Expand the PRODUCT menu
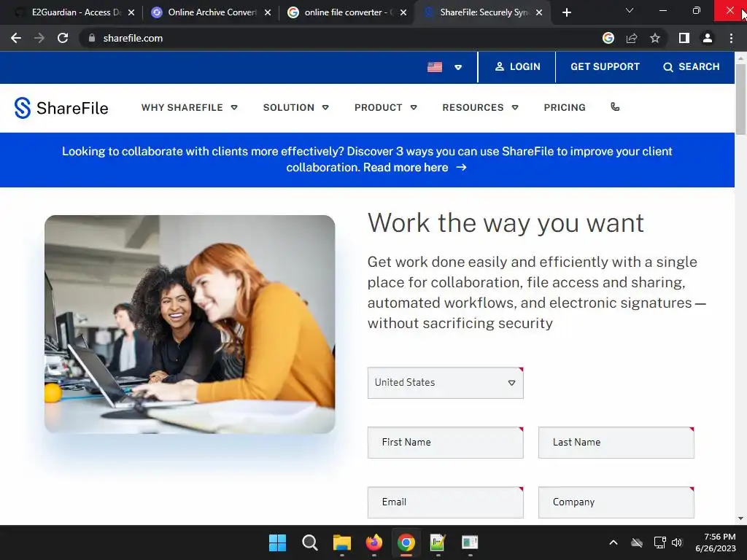Viewport: 747px width, 560px height. 385,108
